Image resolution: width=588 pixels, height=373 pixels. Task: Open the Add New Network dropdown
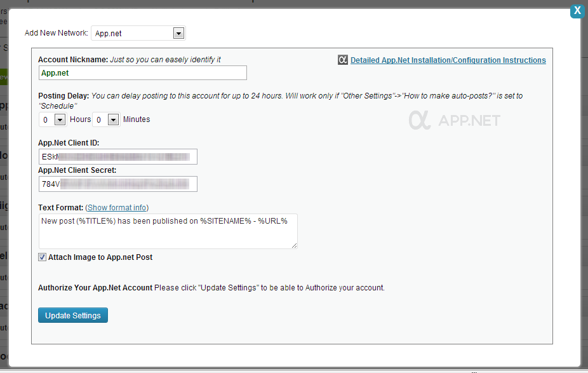tap(138, 33)
